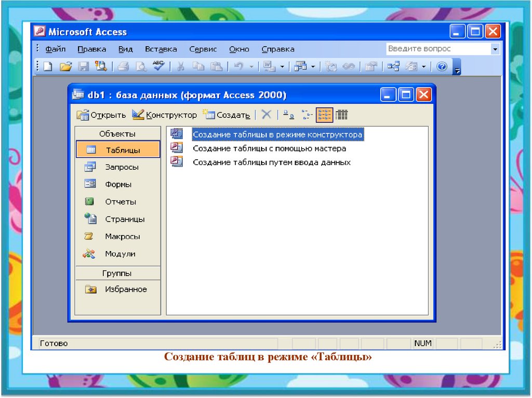
Task: Open the help question box dropdown arrow
Action: click(495, 49)
